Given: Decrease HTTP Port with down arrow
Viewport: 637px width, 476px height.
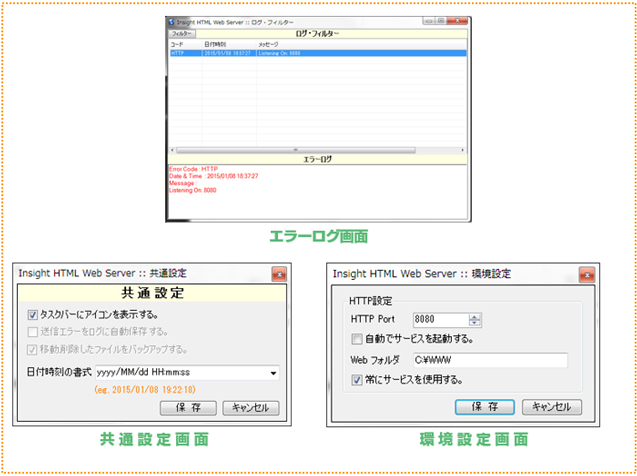Looking at the screenshot, I should tap(474, 323).
